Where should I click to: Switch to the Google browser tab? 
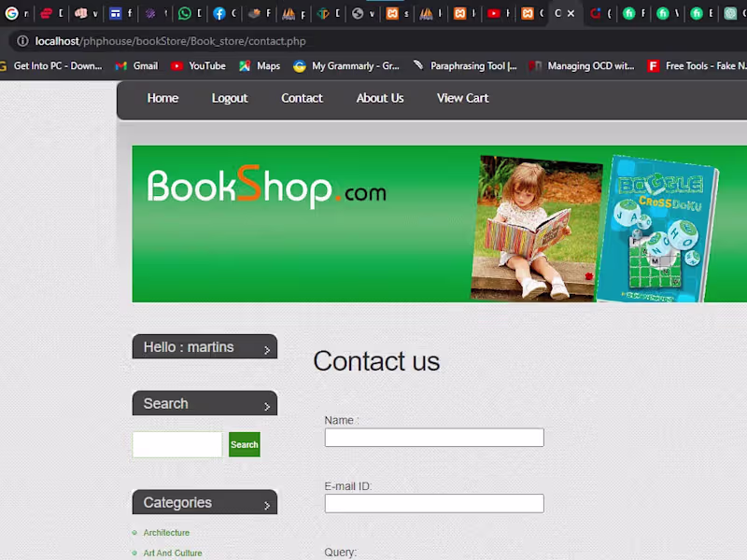tap(16, 13)
